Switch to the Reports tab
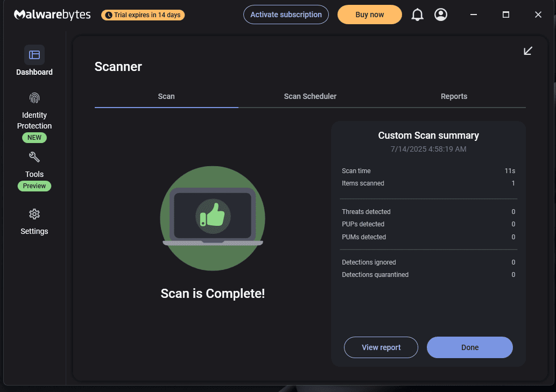The height and width of the screenshot is (392, 556). click(454, 96)
